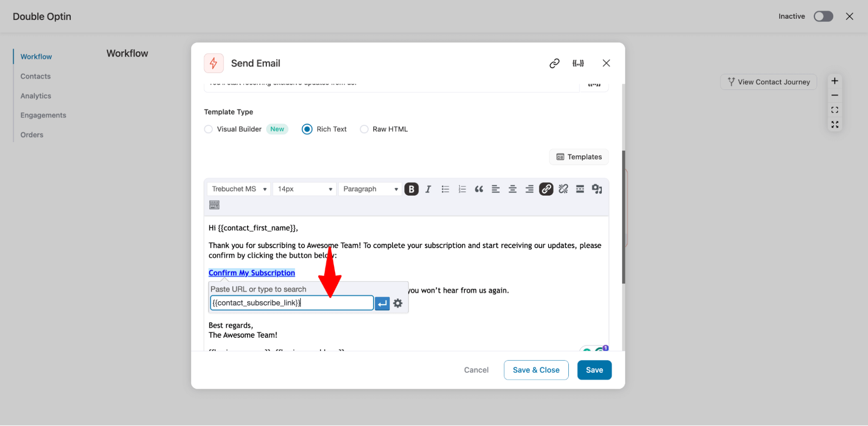The image size is (868, 426).
Task: Align text left
Action: (x=495, y=189)
